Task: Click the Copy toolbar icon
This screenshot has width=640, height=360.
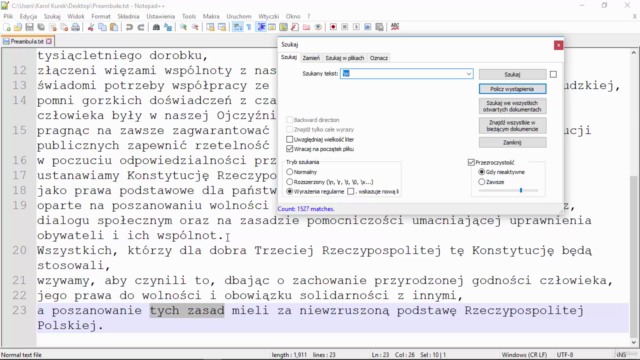Action: click(x=102, y=27)
